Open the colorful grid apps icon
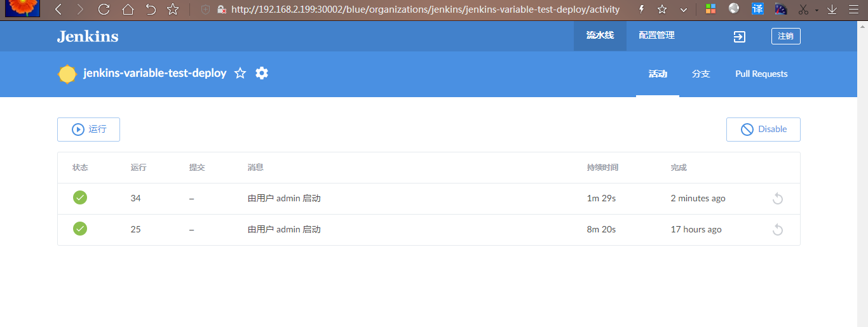The height and width of the screenshot is (327, 868). click(x=711, y=10)
